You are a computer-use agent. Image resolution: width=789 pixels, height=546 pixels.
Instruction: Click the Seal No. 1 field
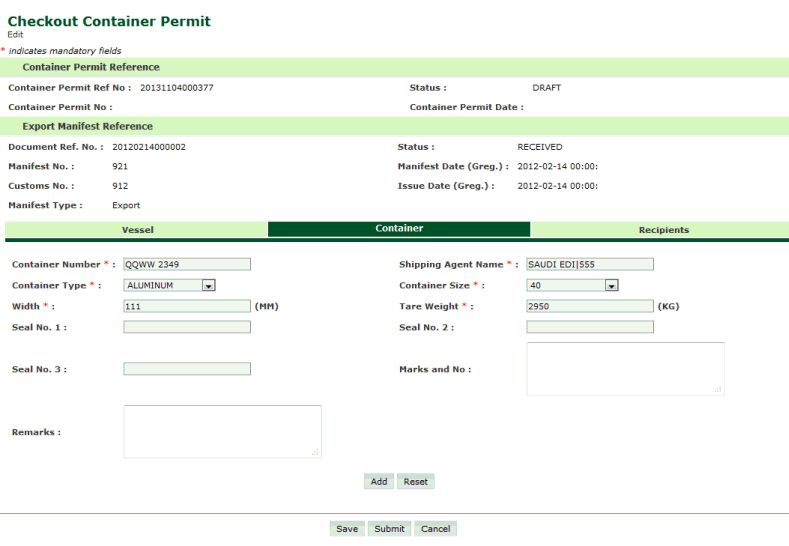coord(187,327)
